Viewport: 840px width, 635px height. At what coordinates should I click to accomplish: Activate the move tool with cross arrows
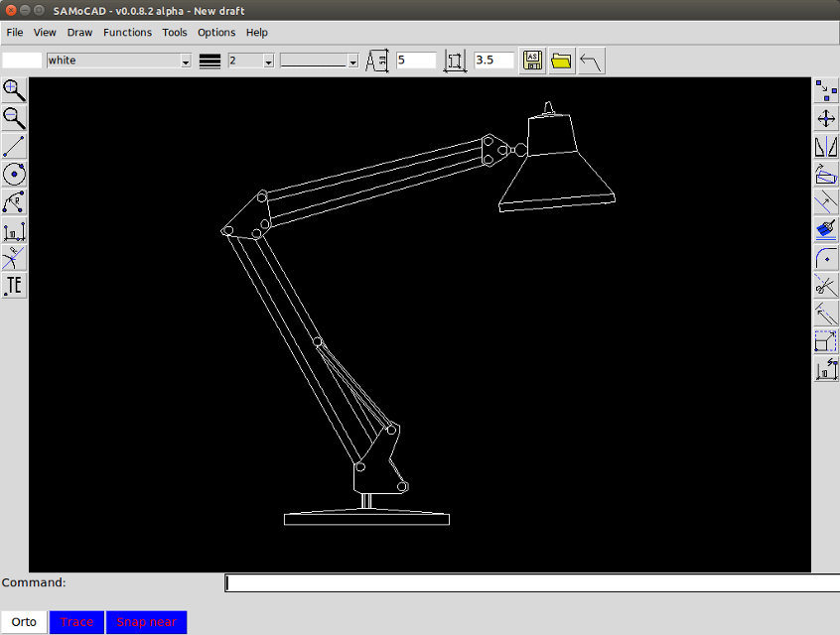point(826,118)
